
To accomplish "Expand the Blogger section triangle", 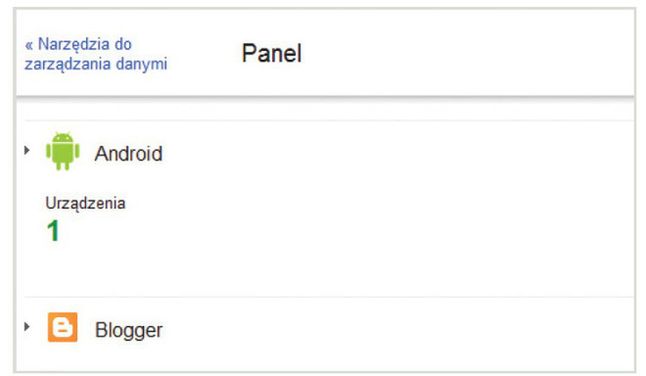I will (x=27, y=327).
